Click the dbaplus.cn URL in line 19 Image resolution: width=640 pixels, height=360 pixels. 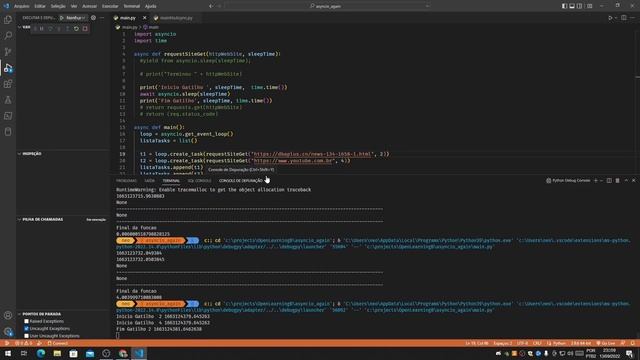point(312,154)
